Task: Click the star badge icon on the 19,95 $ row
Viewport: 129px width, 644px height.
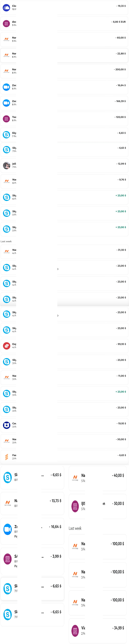Action: [x=7, y=425]
